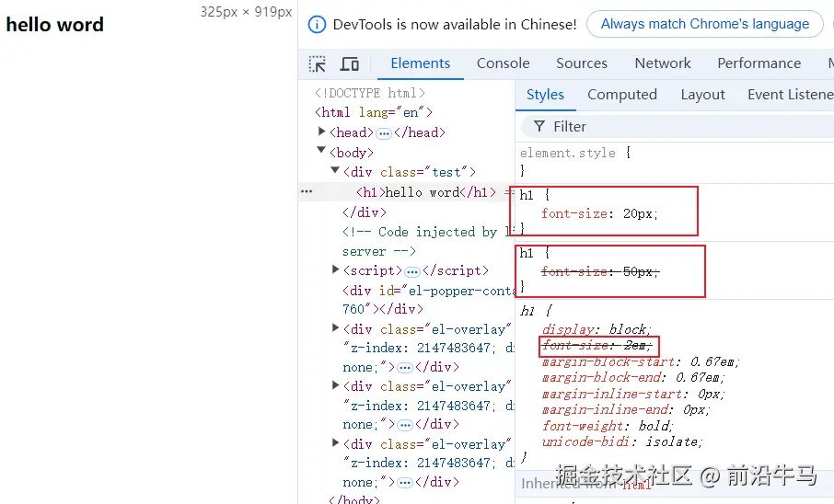Image resolution: width=834 pixels, height=504 pixels.
Task: Open the Elements tab
Action: pos(420,63)
